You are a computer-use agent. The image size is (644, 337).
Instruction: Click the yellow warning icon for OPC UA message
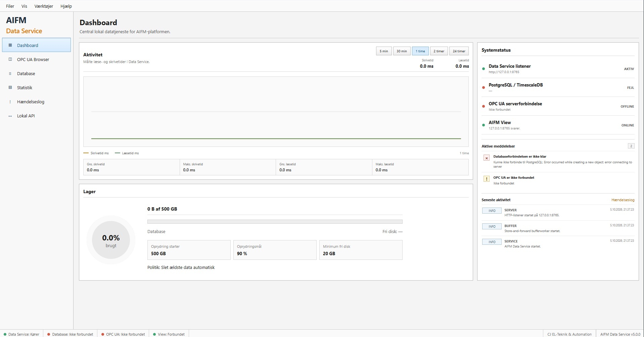coord(487,179)
